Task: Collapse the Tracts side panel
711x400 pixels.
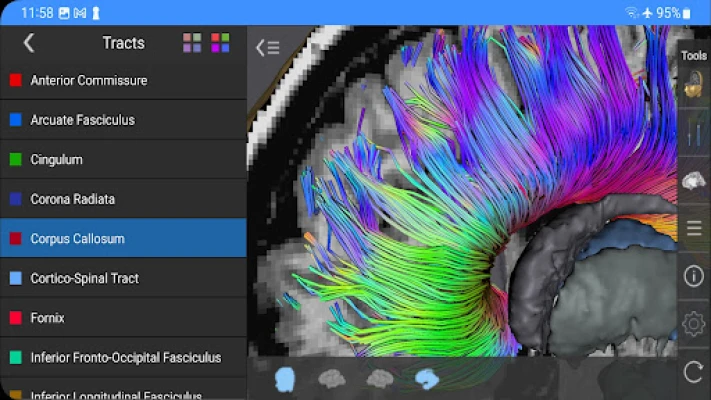Action: pyautogui.click(x=268, y=48)
